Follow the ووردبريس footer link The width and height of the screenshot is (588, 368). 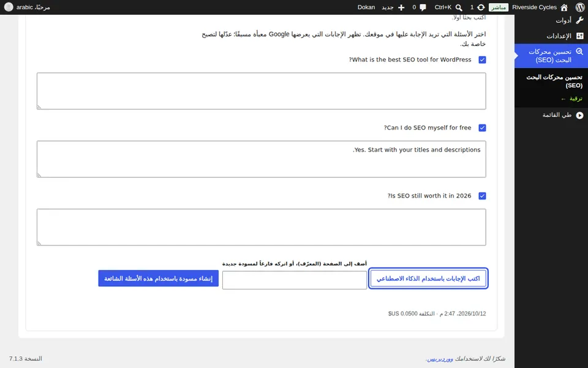point(440,359)
